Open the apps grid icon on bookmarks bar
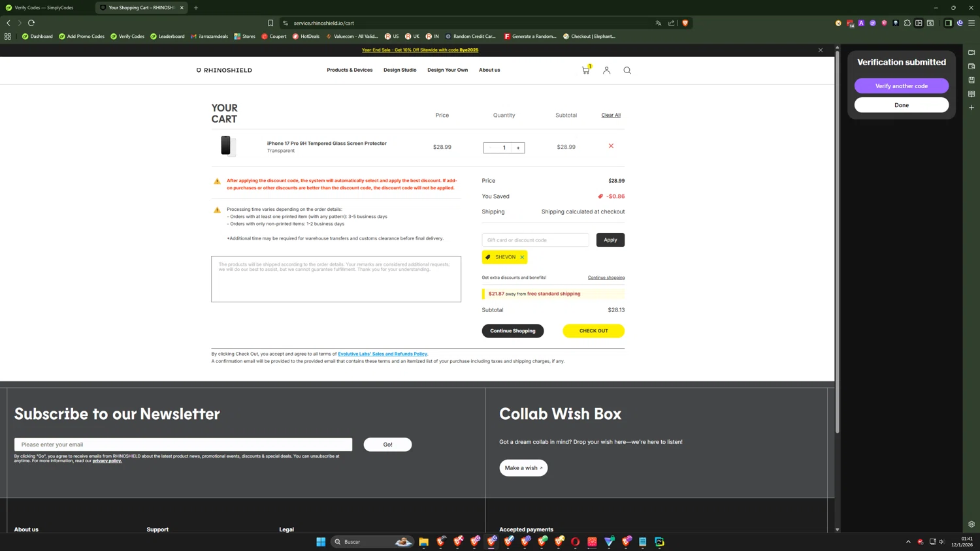Image resolution: width=980 pixels, height=551 pixels. click(8, 37)
